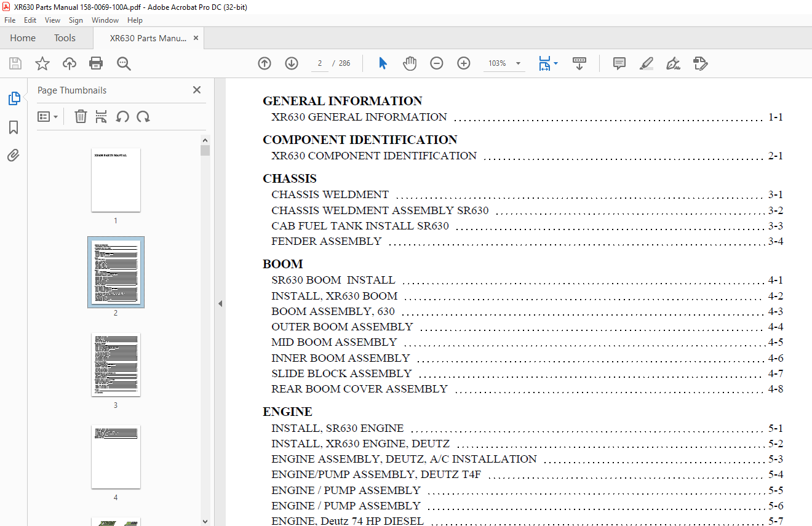
Task: Open the Bookmarks sidebar icon
Action: tap(14, 127)
